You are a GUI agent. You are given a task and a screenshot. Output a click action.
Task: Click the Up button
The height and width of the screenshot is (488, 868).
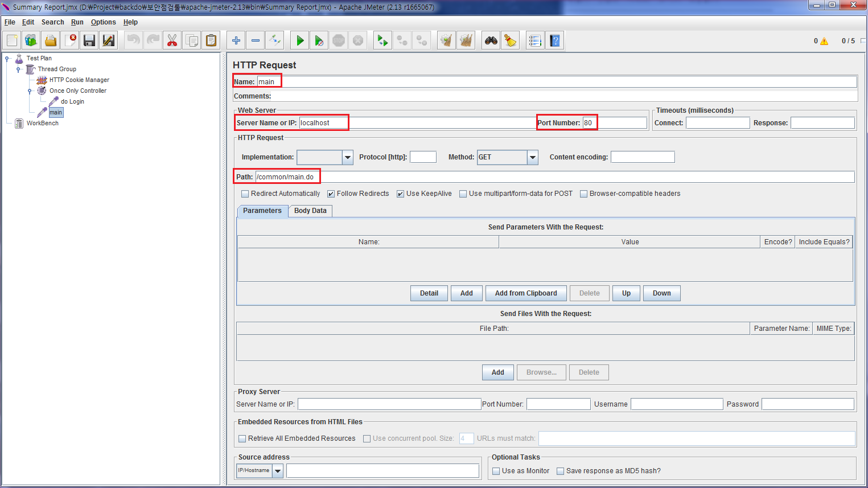pos(626,293)
